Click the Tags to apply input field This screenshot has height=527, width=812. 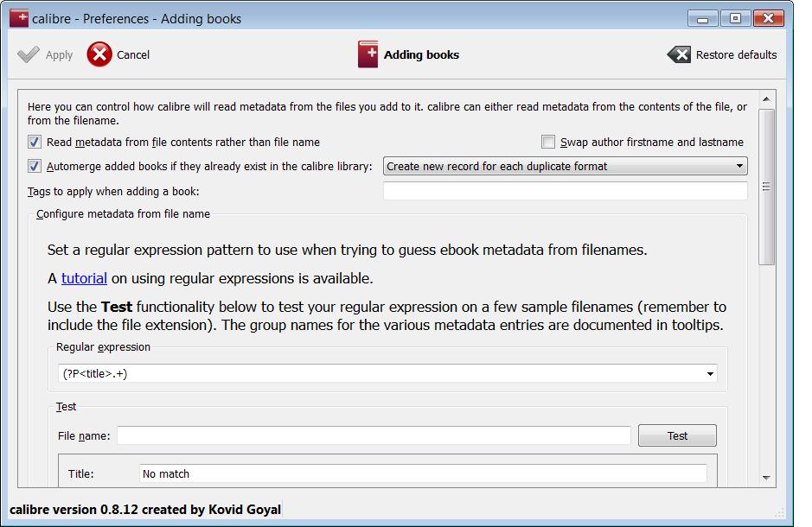(565, 191)
